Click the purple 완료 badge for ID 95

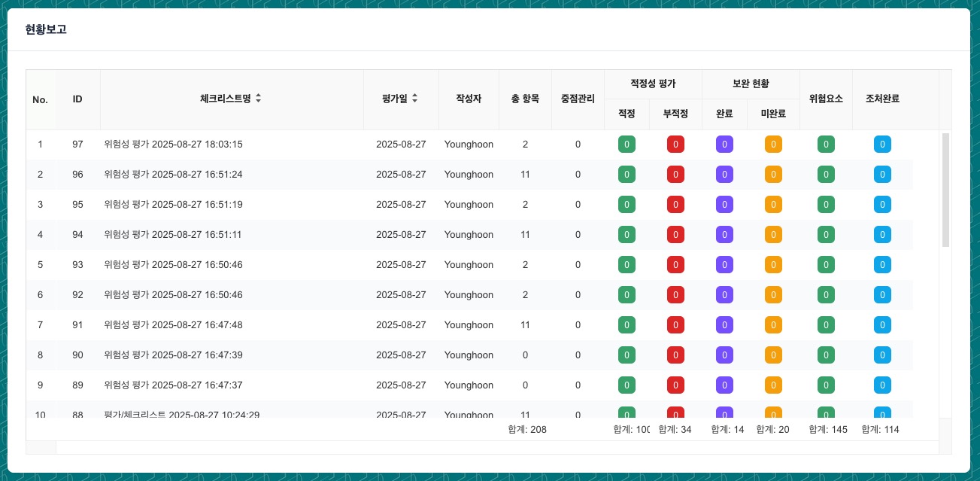pos(724,205)
